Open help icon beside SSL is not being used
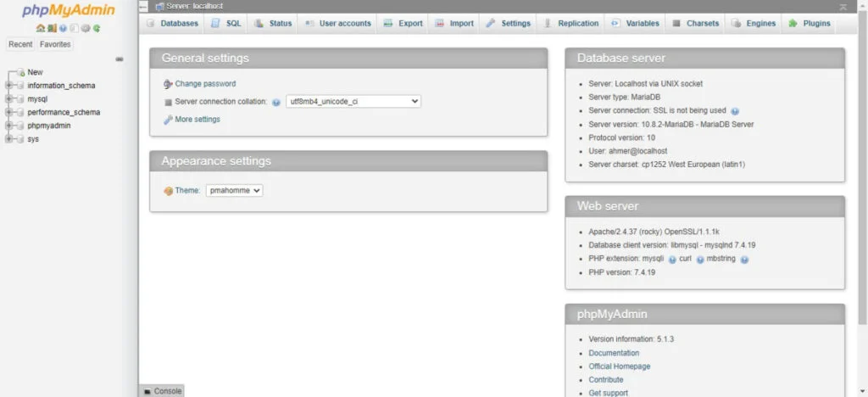Screen dimensions: 868x397 (735, 111)
